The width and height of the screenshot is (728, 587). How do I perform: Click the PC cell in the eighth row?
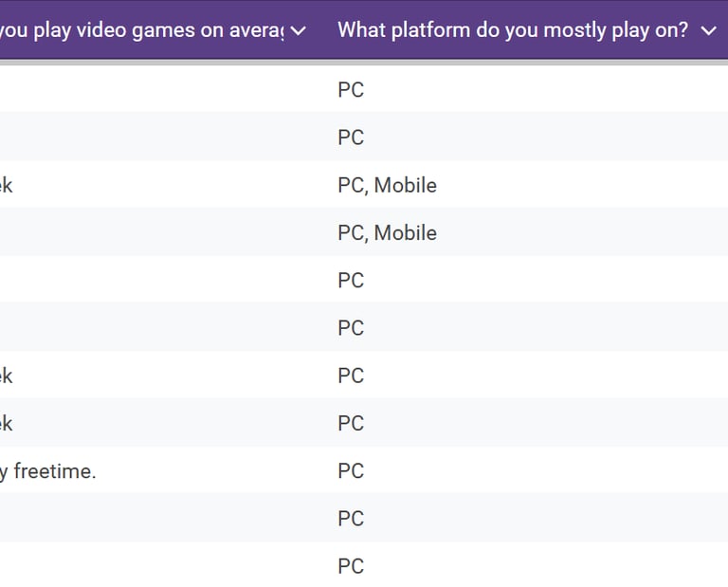(x=351, y=423)
